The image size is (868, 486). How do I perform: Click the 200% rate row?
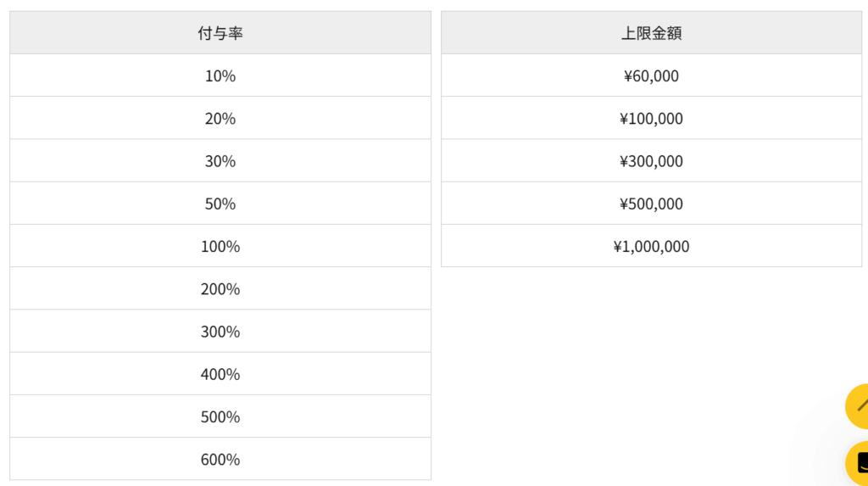(220, 288)
